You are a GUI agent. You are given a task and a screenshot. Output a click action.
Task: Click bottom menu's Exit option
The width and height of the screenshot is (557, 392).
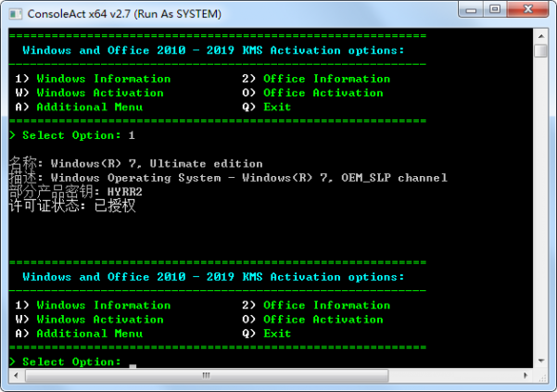(277, 334)
